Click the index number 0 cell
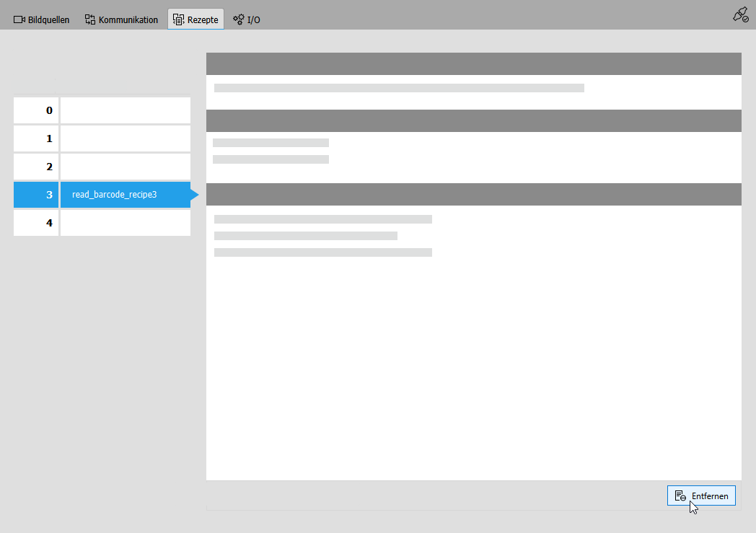Screen dimensions: 756x533 [x=36, y=110]
